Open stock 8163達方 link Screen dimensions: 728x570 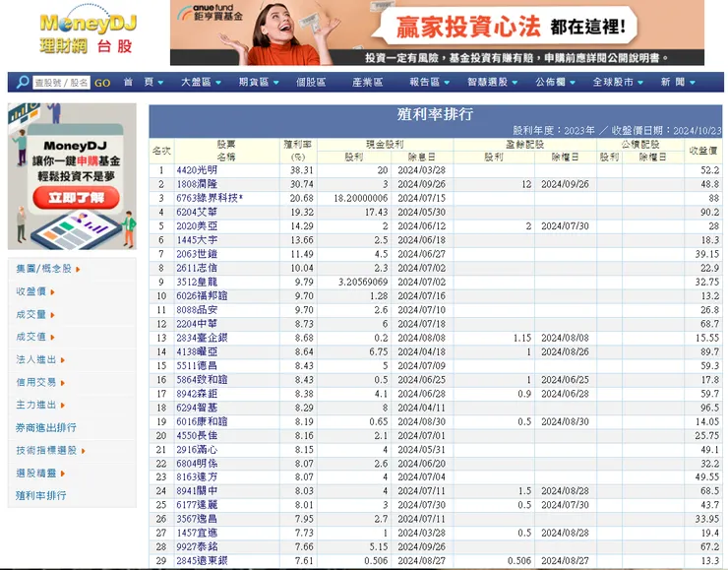pos(197,477)
